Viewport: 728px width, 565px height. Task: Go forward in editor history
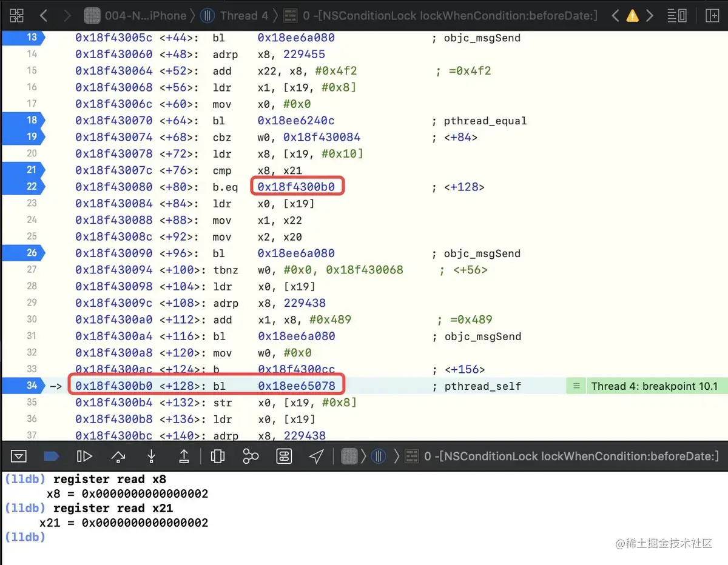click(66, 16)
